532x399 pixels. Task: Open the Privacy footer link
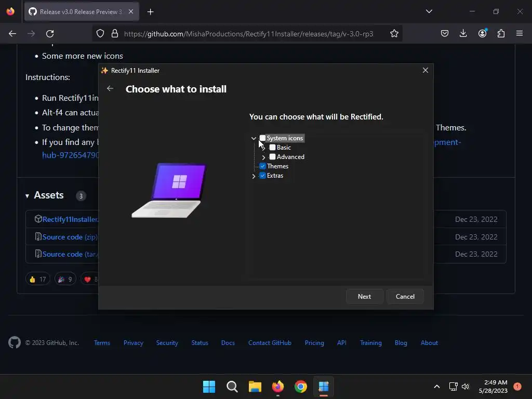(134, 343)
